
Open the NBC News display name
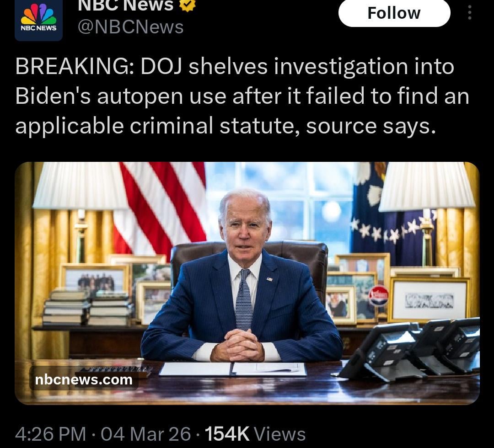pyautogui.click(x=126, y=5)
